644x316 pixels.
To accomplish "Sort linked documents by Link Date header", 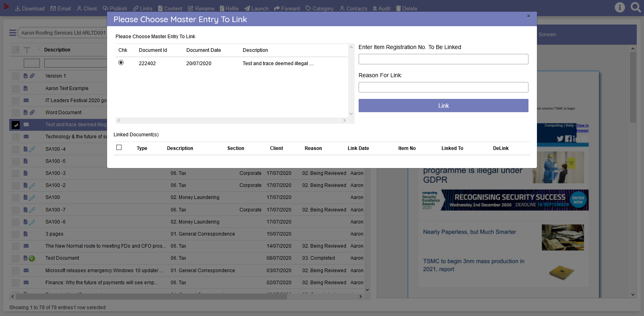I will (358, 148).
